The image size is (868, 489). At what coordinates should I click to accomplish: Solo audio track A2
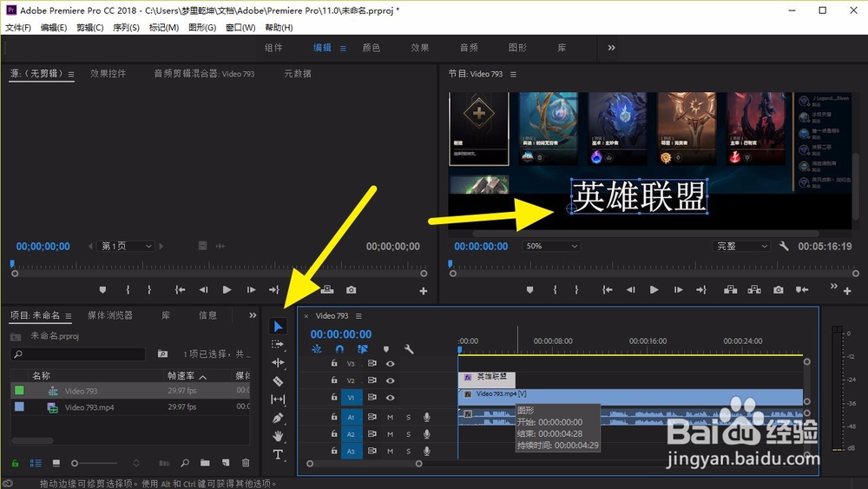pyautogui.click(x=409, y=434)
